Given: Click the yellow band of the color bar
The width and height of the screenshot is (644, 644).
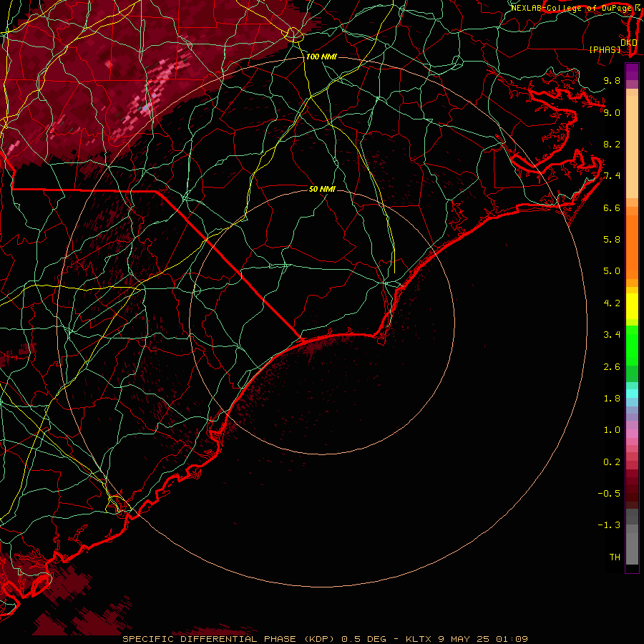Looking at the screenshot, I should (x=632, y=306).
